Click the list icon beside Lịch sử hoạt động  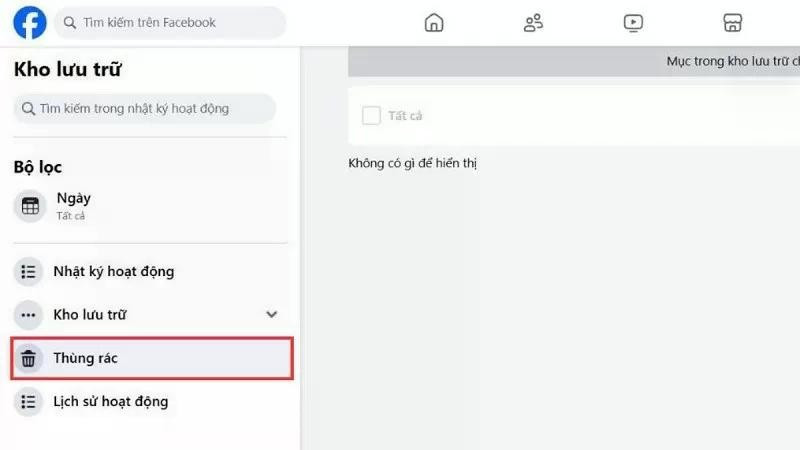pyautogui.click(x=29, y=402)
